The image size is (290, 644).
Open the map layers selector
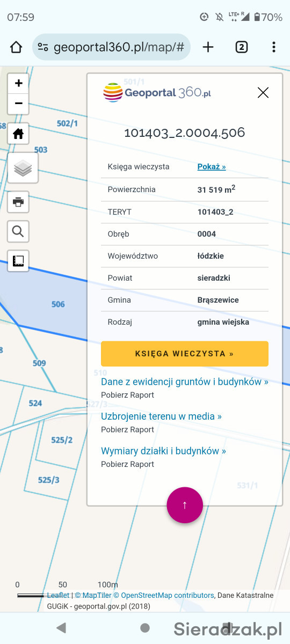23,169
